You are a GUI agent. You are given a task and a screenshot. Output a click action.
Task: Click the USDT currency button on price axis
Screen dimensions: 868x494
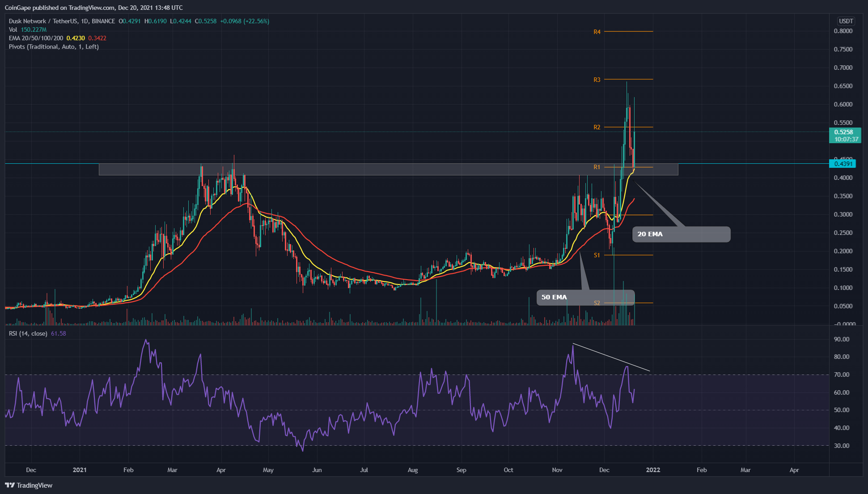[x=846, y=21]
